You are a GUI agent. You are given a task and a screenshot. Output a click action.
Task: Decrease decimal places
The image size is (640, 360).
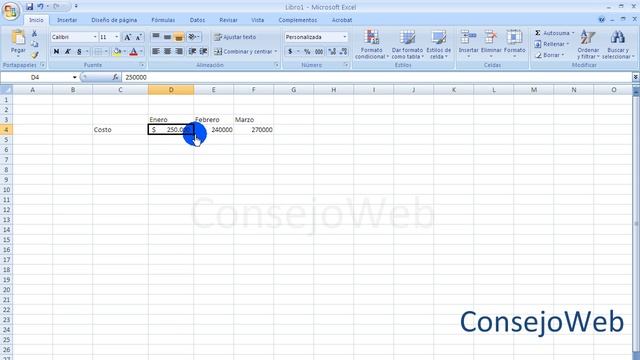(x=343, y=51)
